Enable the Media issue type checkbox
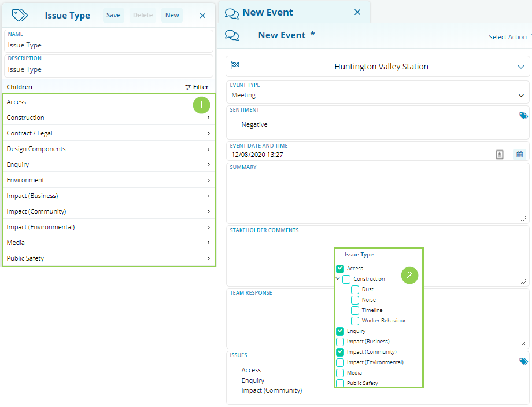The width and height of the screenshot is (532, 407). click(x=340, y=373)
